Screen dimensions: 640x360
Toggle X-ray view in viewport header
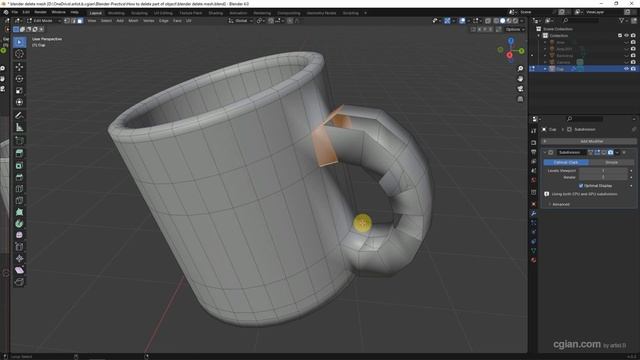pyautogui.click(x=488, y=20)
